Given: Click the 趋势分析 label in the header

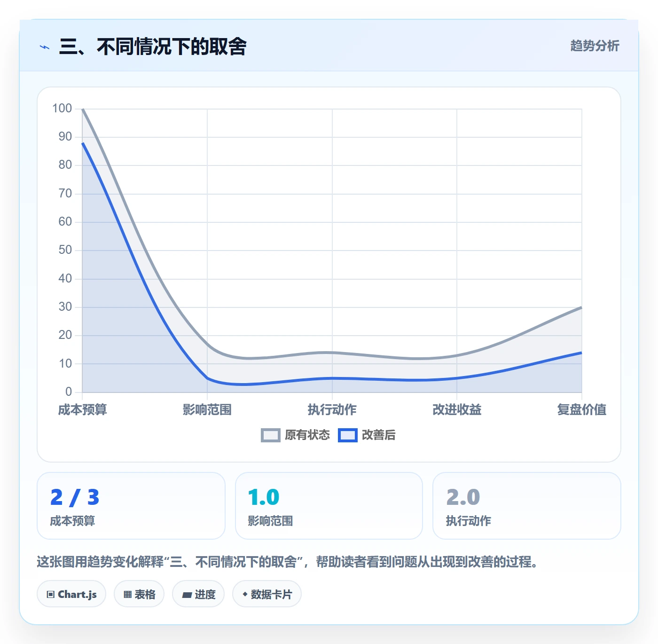Looking at the screenshot, I should 595,46.
